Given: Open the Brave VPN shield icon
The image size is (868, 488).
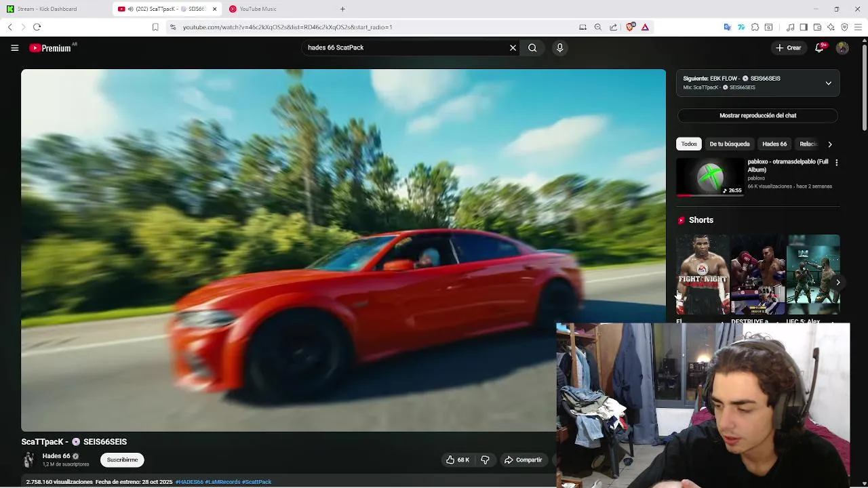Looking at the screenshot, I should click(x=844, y=27).
